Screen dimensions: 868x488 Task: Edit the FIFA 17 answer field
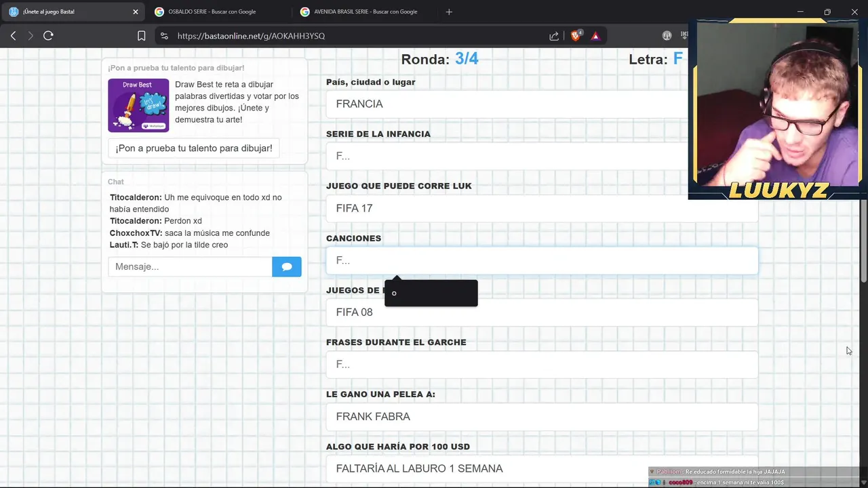click(x=542, y=208)
